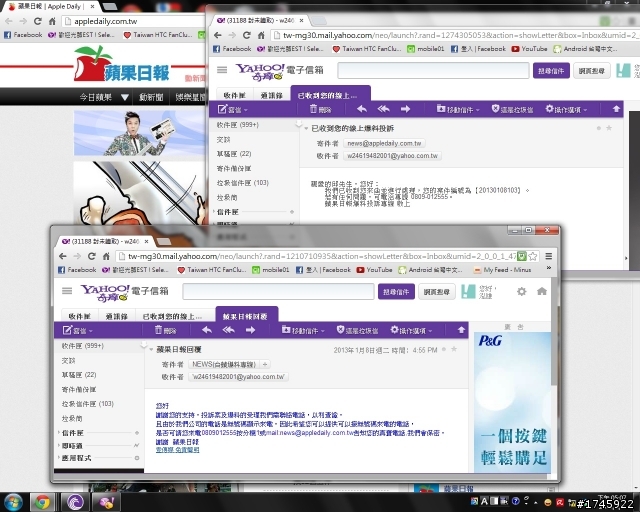
Task: Click plus button on sender chip NEWS(台蘋爆料專線)
Action: (x=264, y=364)
